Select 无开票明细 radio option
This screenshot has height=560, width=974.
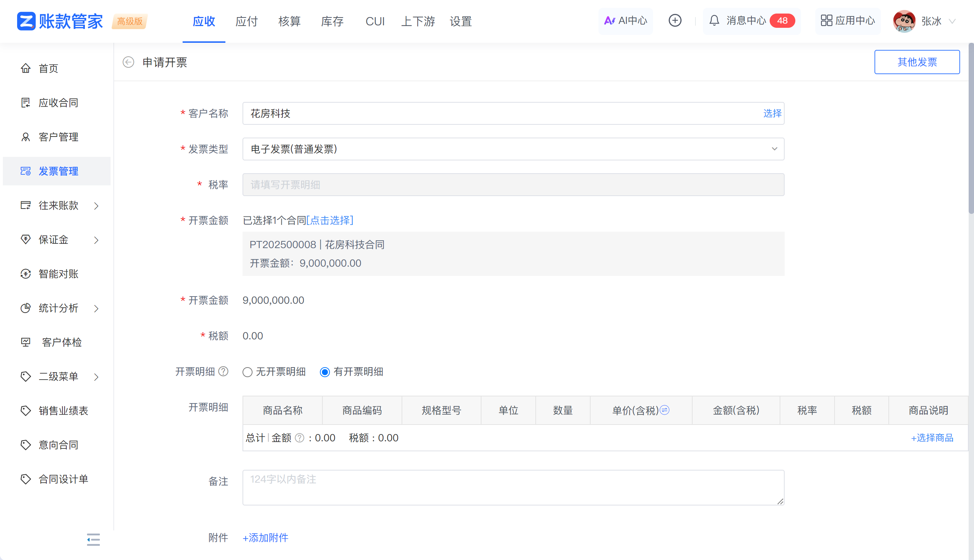[248, 372]
